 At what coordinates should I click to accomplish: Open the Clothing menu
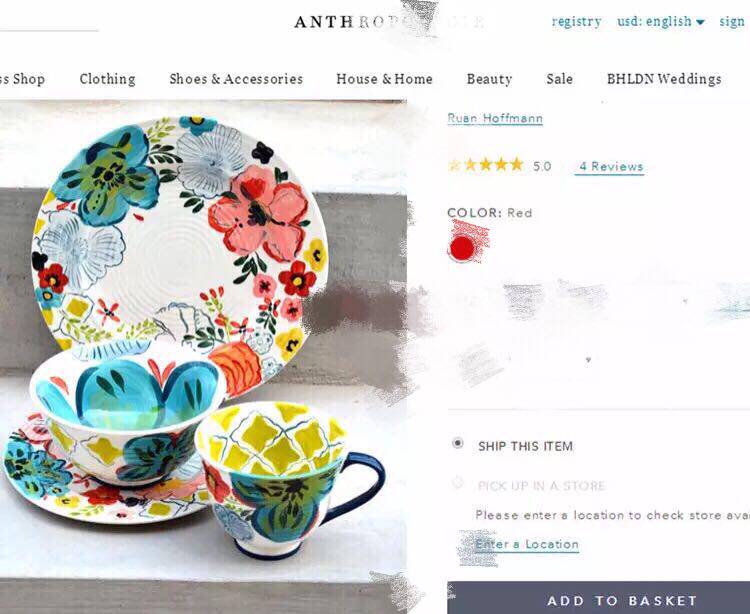[x=108, y=79]
